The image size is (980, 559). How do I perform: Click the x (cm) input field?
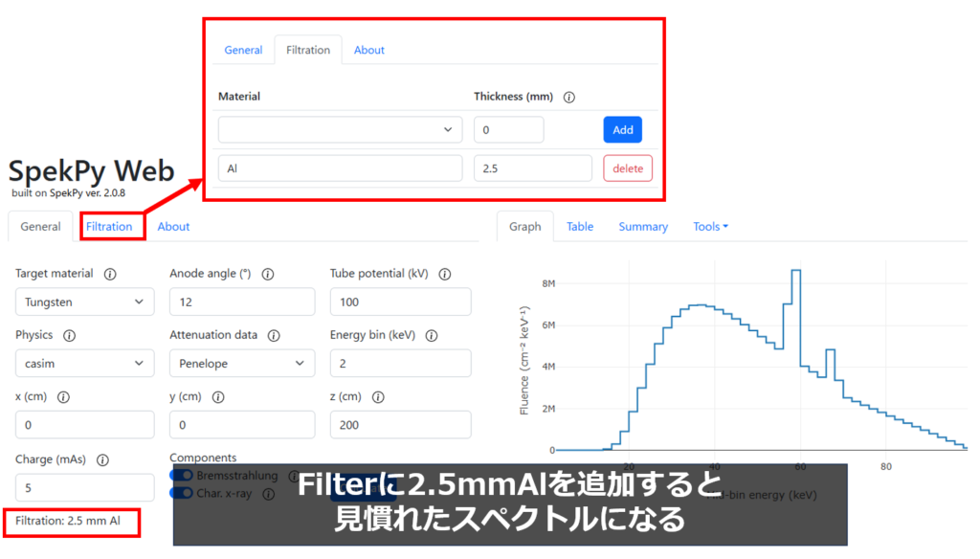(84, 425)
